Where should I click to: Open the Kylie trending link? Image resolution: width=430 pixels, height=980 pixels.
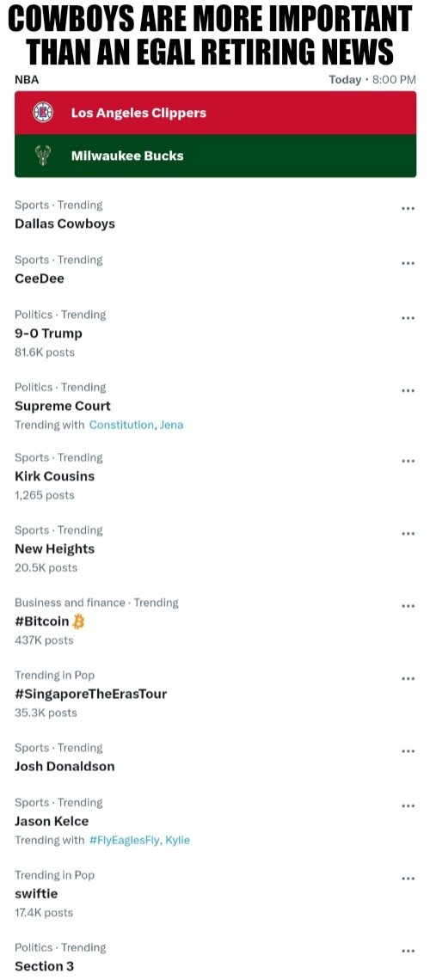pos(177,840)
